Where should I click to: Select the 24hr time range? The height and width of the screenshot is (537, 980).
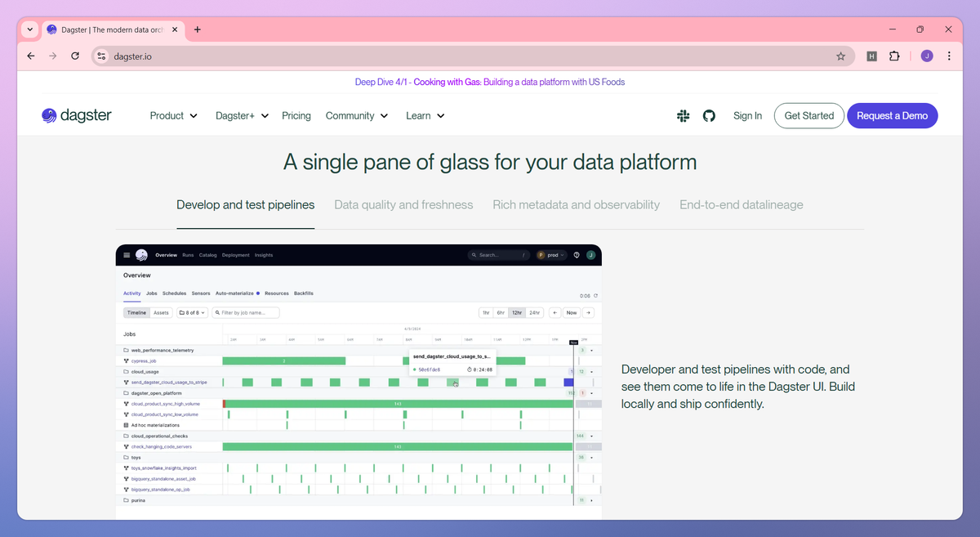coord(535,312)
